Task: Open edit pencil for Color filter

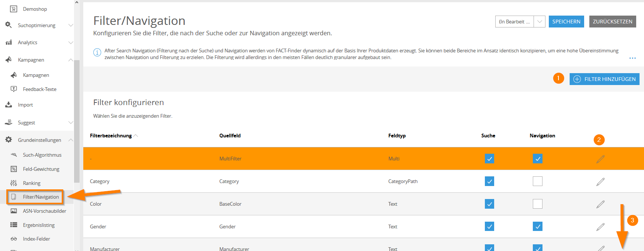Action: pos(600,204)
